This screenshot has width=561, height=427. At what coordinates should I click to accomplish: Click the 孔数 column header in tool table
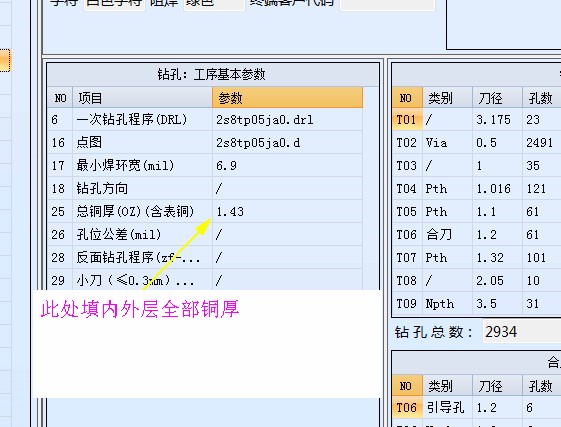[542, 98]
